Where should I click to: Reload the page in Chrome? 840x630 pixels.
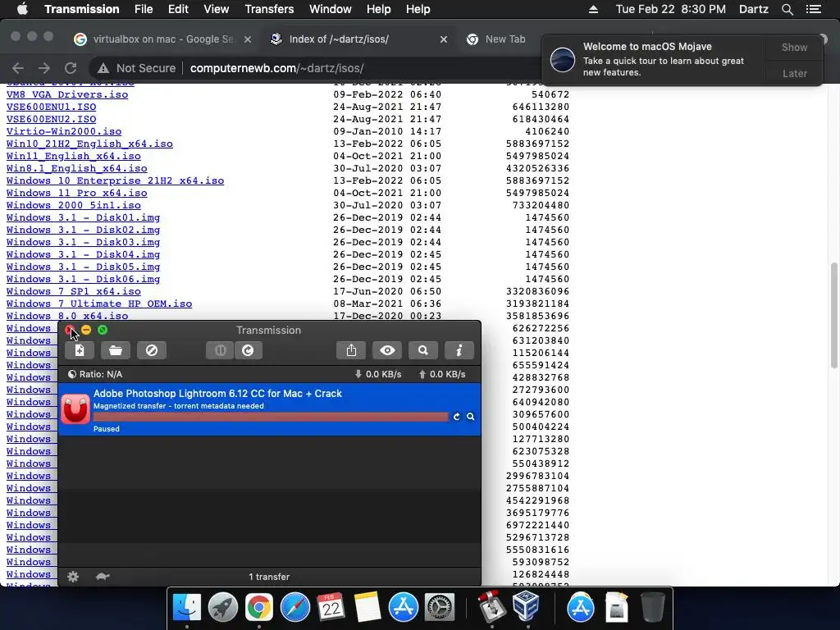coord(71,68)
